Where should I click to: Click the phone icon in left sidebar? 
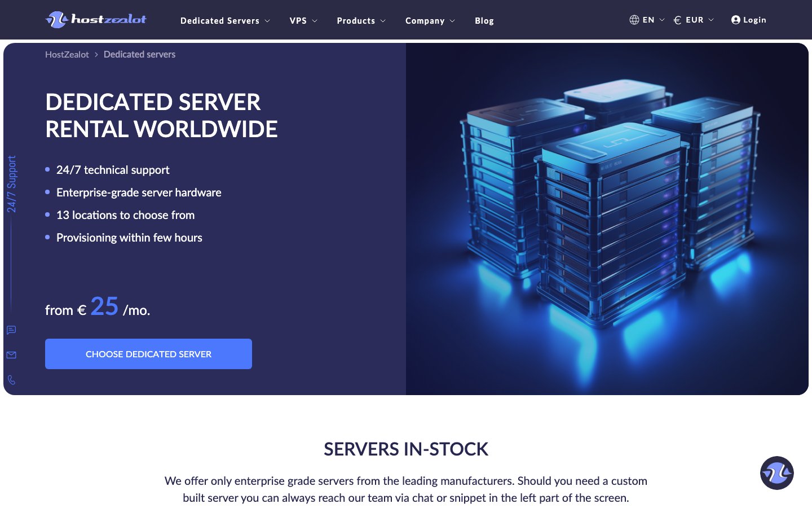click(11, 380)
